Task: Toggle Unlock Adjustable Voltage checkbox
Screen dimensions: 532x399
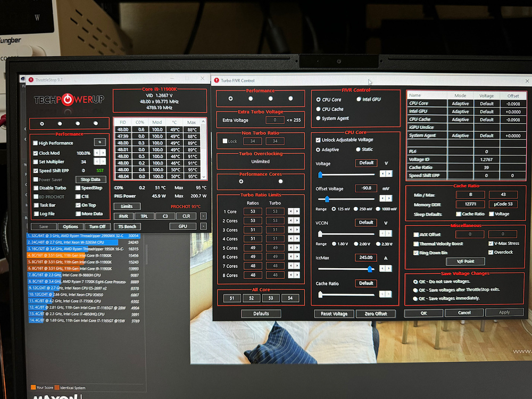Action: point(318,140)
